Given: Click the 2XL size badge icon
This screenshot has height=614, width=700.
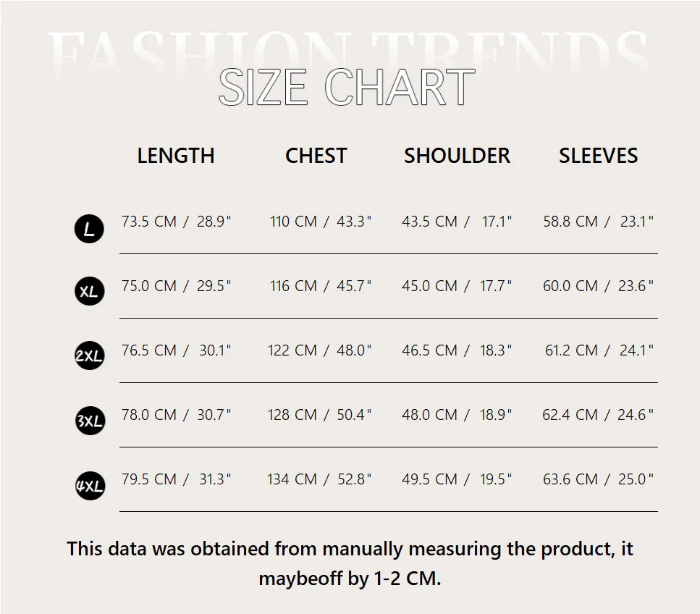Looking at the screenshot, I should [x=89, y=356].
